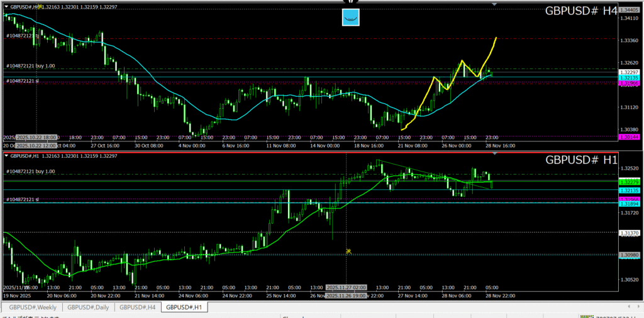
Task: Select the #104872121 sl label on H4 chart
Action: (x=22, y=80)
